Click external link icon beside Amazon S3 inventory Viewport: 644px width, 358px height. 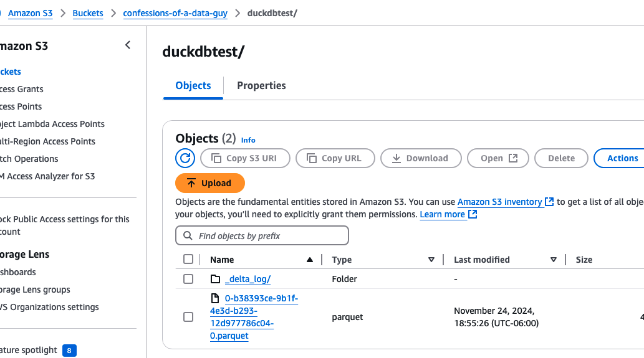tap(549, 202)
